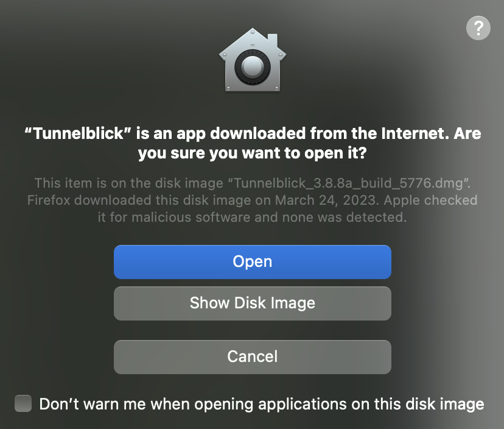This screenshot has height=429, width=504.
Task: Click the "This item is on the disk image" text
Action: 128,183
